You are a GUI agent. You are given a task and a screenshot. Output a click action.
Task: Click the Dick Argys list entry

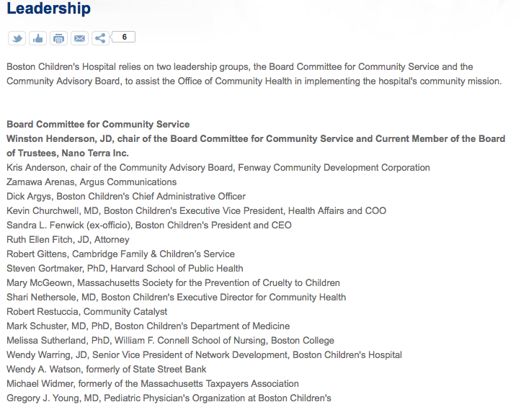pos(126,197)
